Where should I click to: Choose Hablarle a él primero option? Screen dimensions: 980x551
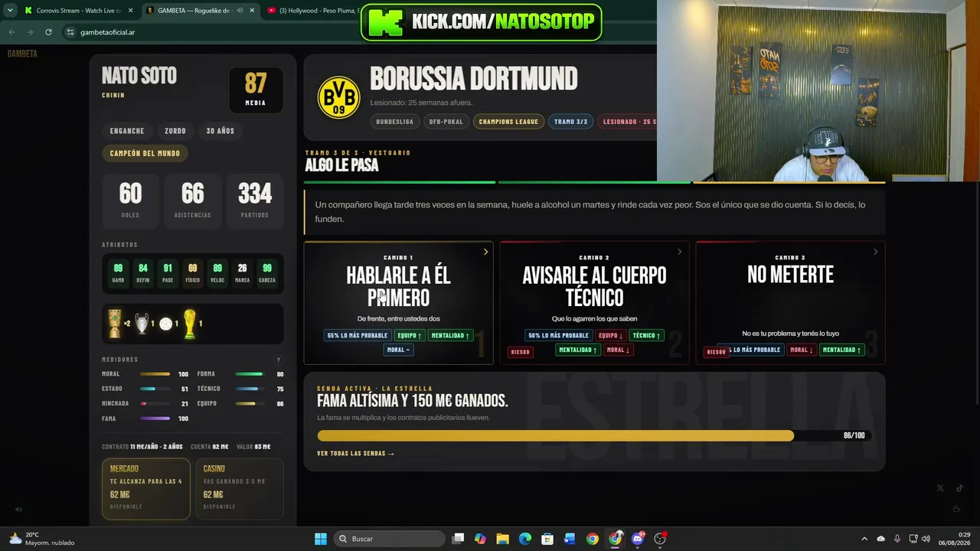(398, 303)
